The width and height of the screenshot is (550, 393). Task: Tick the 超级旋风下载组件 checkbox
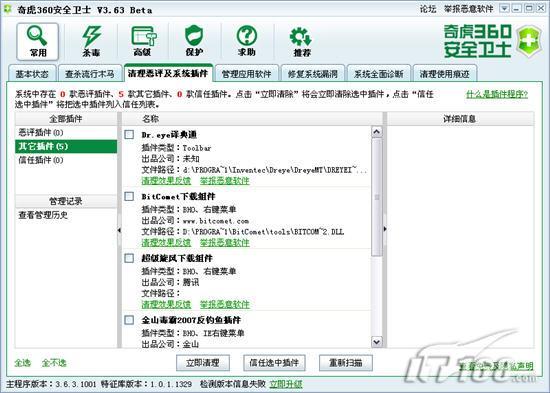coord(129,258)
